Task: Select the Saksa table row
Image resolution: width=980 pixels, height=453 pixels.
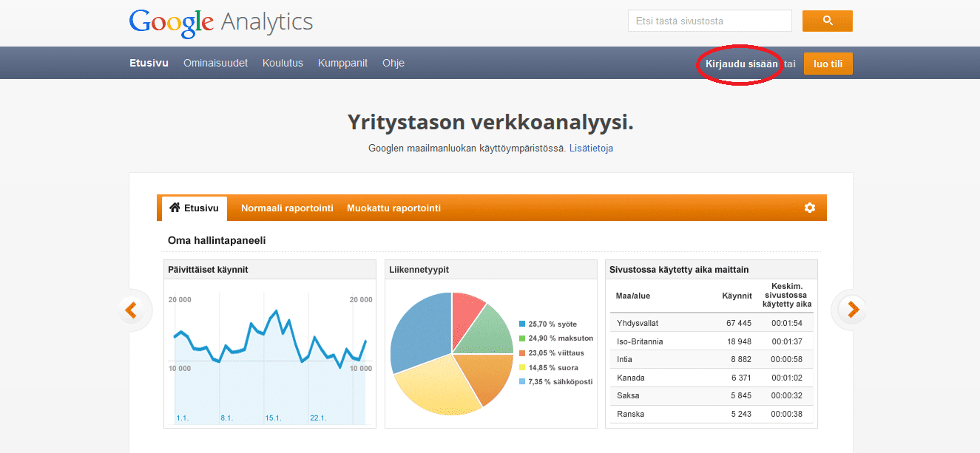Action: pyautogui.click(x=712, y=395)
